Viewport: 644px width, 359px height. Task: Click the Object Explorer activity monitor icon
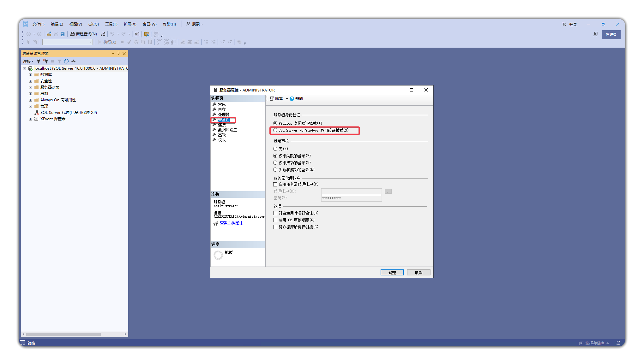73,61
